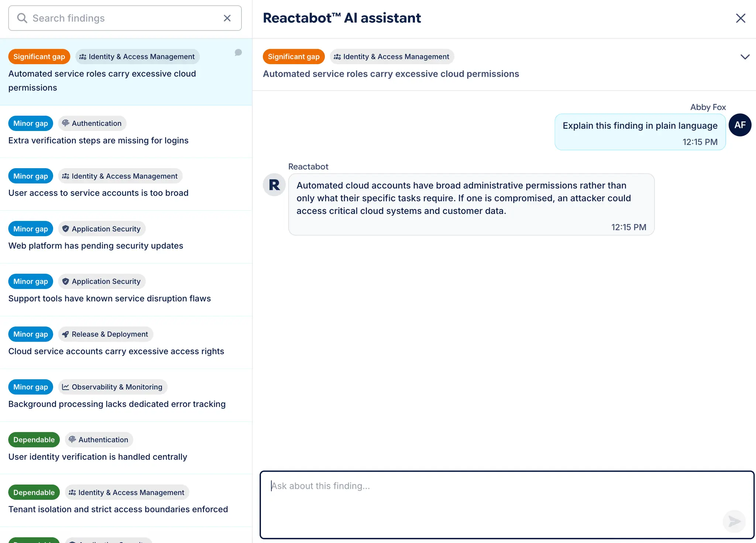Screen dimensions: 756x543
Task: Send the message with the paper plane button
Action: click(734, 521)
